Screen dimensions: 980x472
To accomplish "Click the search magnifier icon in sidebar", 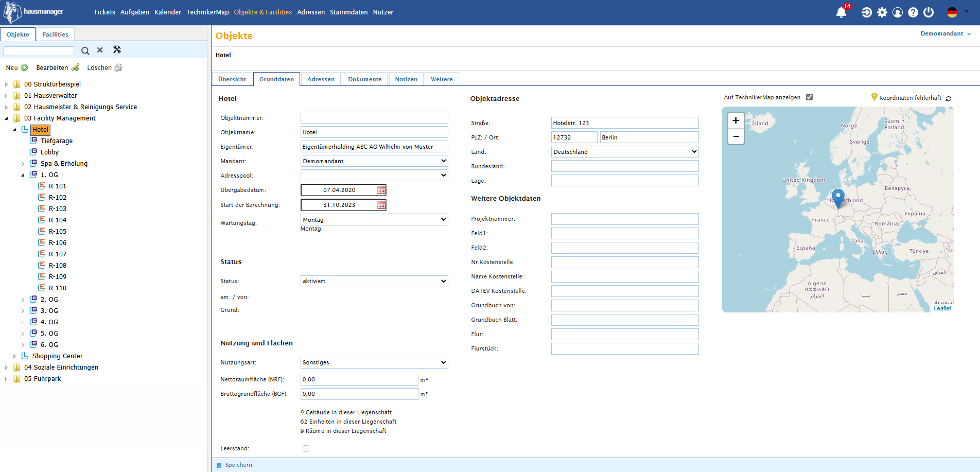I will coord(85,50).
